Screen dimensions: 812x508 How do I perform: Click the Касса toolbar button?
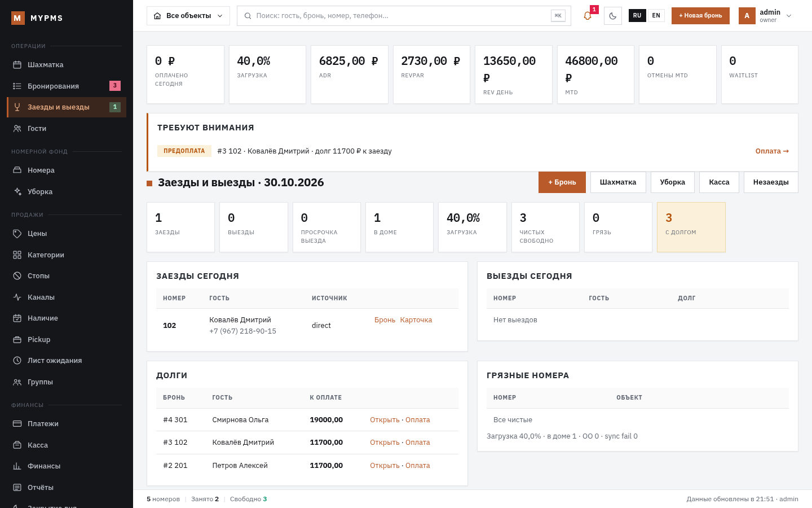point(719,182)
